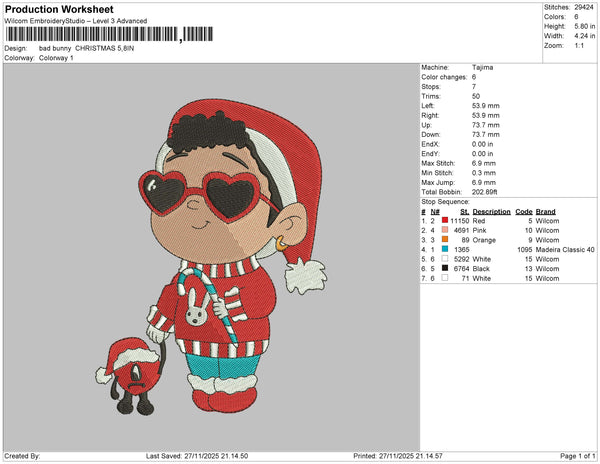Click the Description column header
The width and height of the screenshot is (600, 464).
click(x=491, y=212)
